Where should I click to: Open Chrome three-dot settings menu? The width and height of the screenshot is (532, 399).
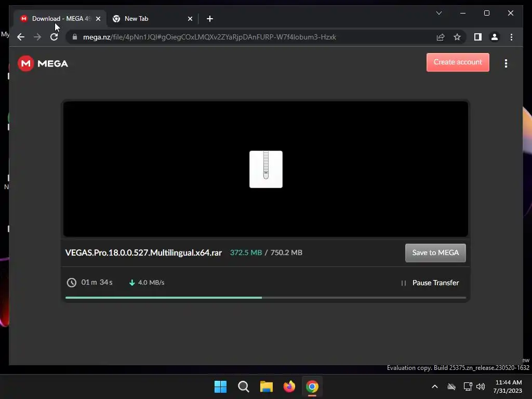coord(511,37)
